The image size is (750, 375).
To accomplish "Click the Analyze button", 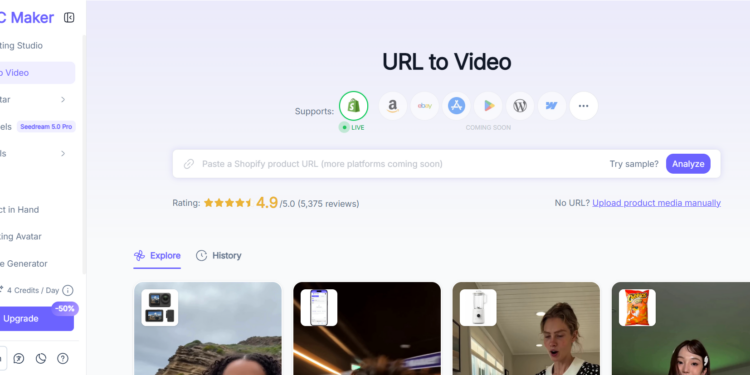I will (x=688, y=164).
